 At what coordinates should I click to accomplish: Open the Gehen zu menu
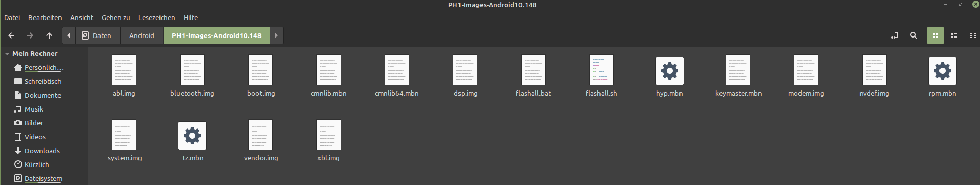click(116, 17)
